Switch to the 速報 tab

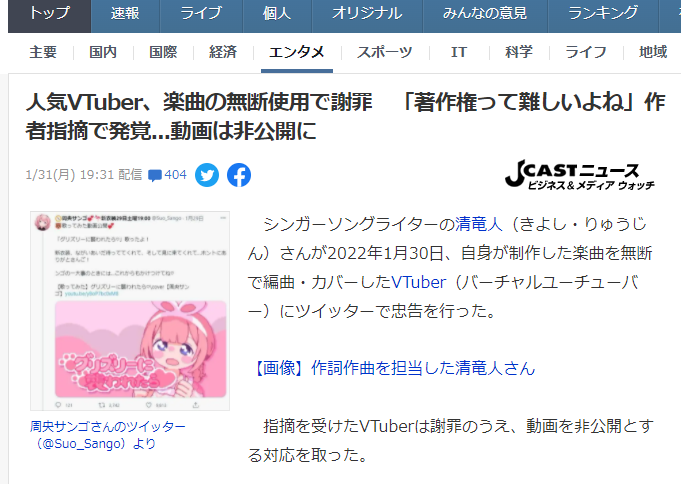(x=125, y=14)
